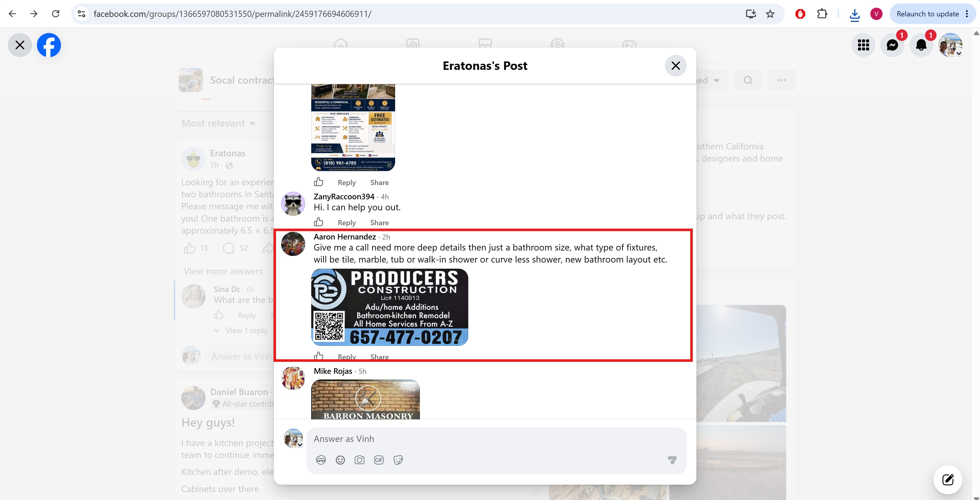Reply to ZanyRaccoon394's comment

pos(347,223)
